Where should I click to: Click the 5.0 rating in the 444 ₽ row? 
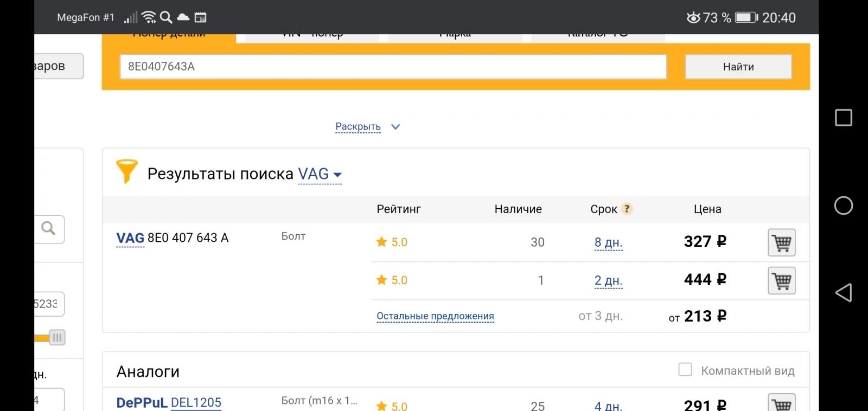tap(392, 280)
